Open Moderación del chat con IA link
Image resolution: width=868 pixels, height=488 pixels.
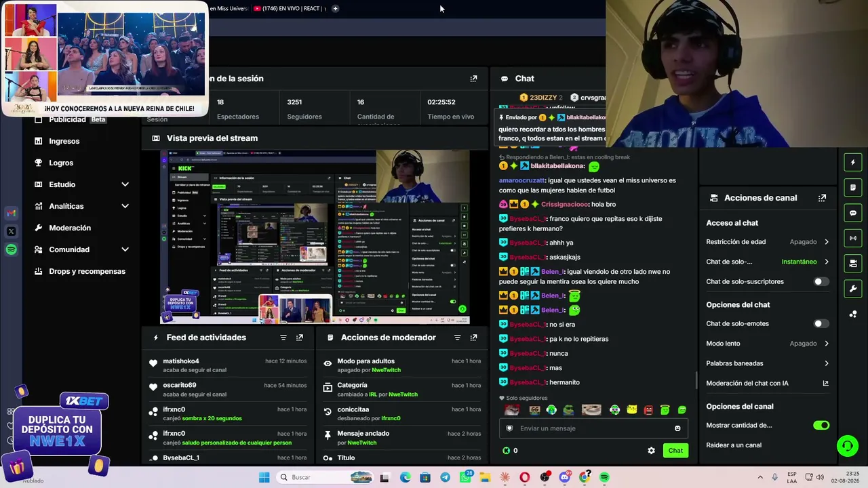tap(767, 384)
